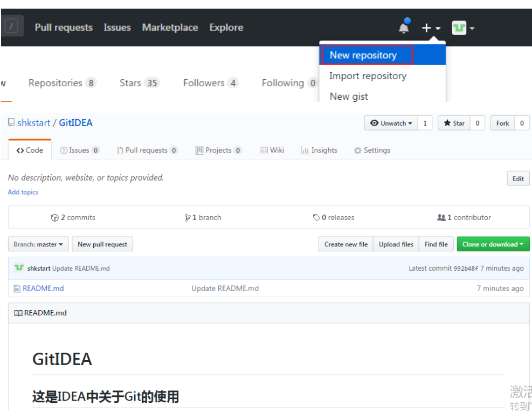
Task: Select the repository Pull requests tab
Action: click(x=147, y=150)
